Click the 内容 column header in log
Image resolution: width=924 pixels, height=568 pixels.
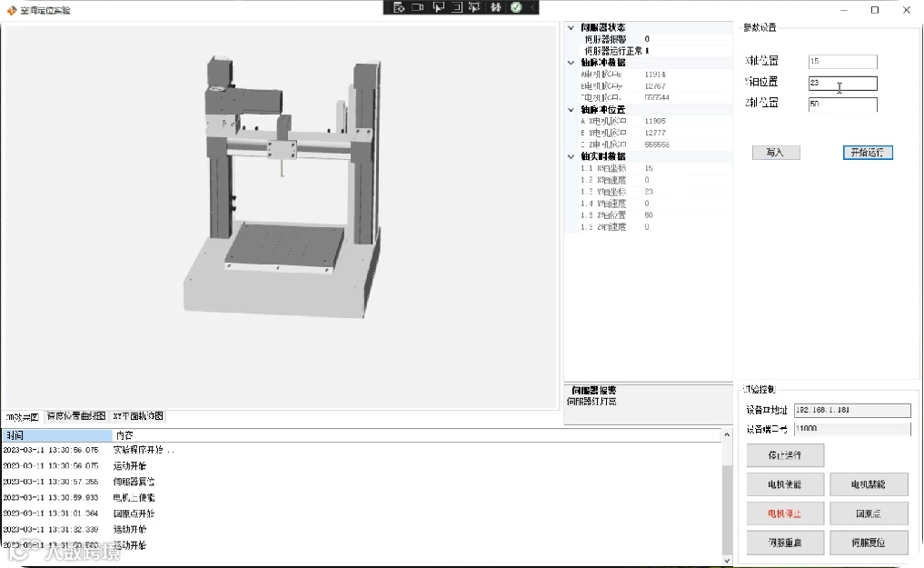coord(416,435)
